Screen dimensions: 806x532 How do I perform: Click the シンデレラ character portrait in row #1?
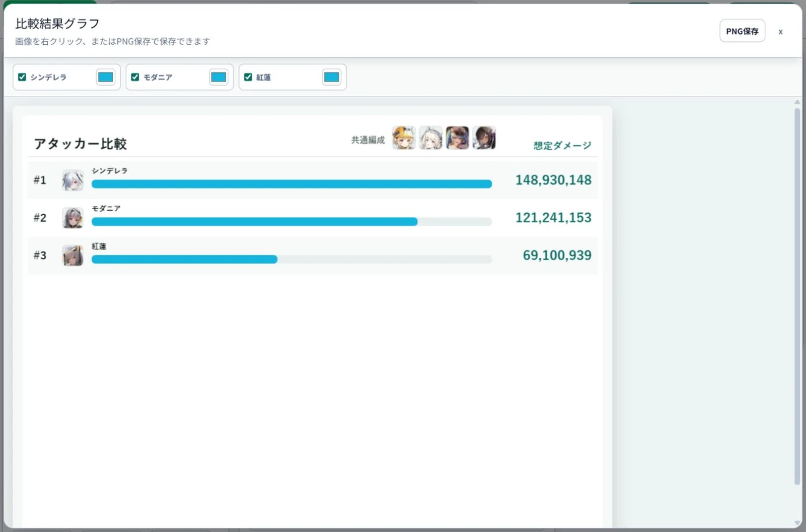pyautogui.click(x=73, y=180)
